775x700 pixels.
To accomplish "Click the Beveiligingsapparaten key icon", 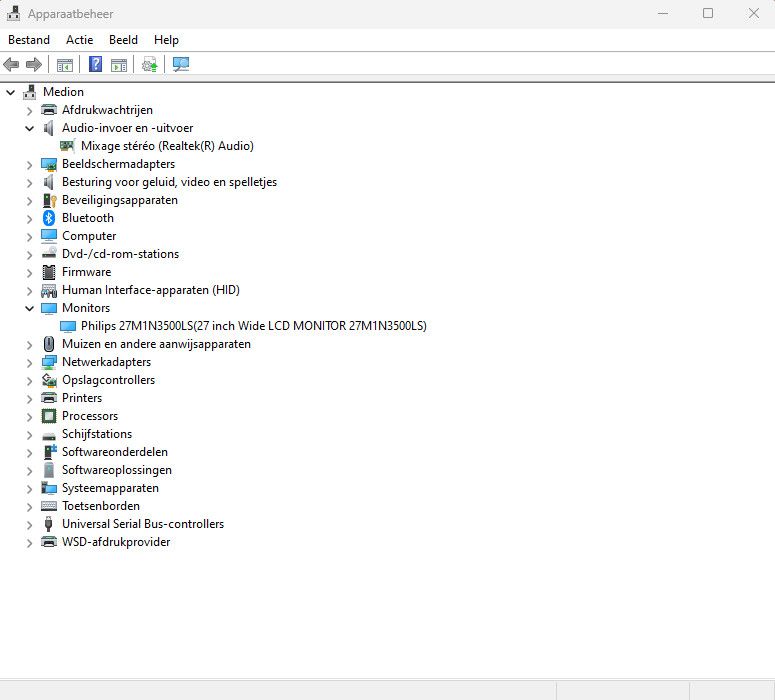I will coord(49,200).
